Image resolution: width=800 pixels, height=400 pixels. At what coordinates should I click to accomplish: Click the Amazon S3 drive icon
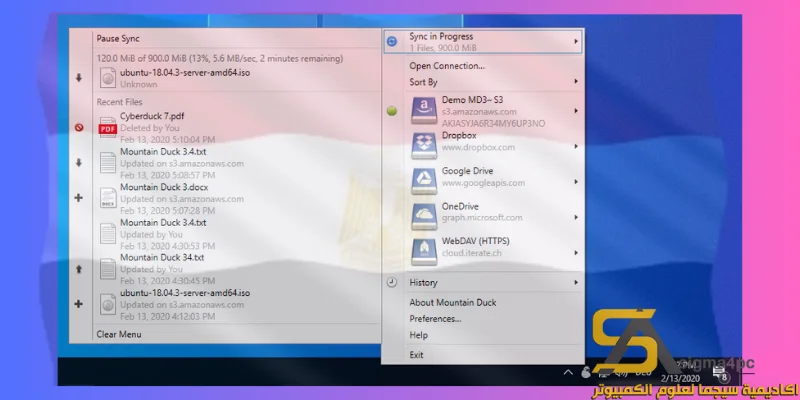(x=424, y=111)
